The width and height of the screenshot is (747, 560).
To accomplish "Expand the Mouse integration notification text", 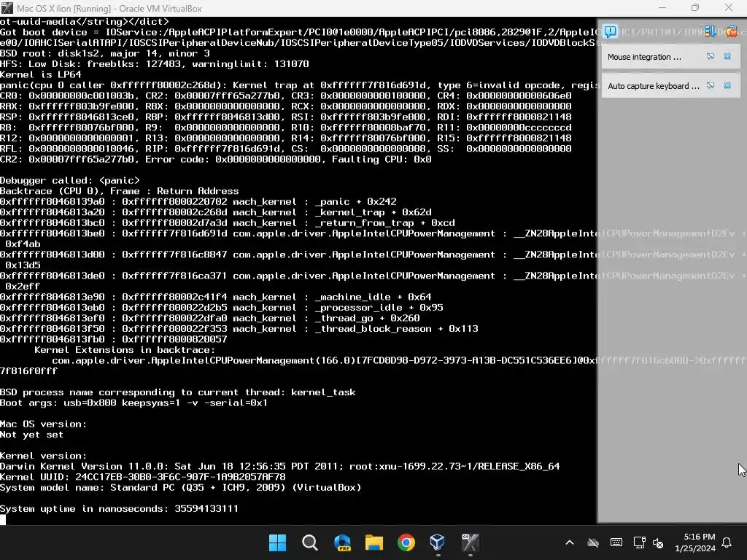I will (x=644, y=57).
